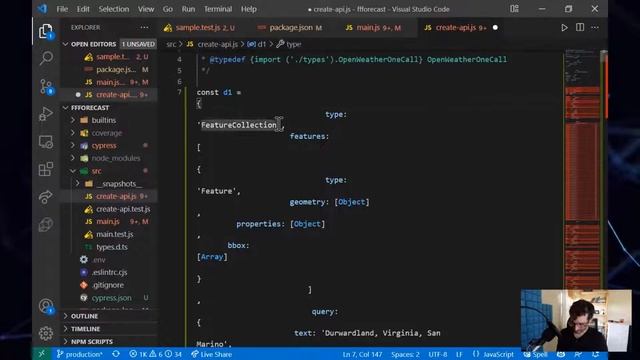Switch to the package.json tab
This screenshot has width=640, height=360.
tap(291, 28)
